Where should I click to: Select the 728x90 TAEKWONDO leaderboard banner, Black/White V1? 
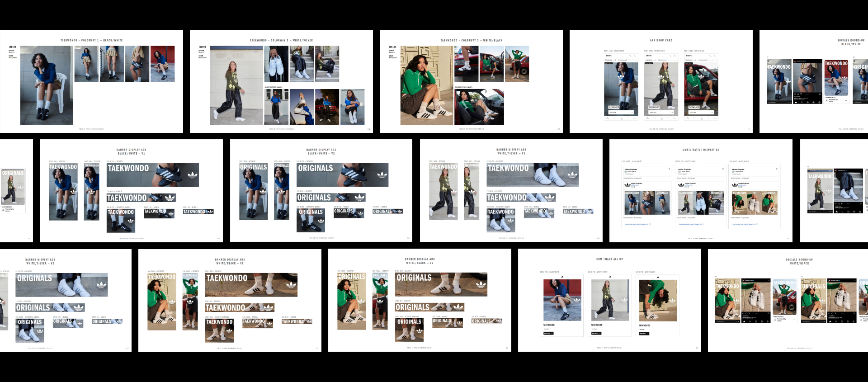pos(141,198)
